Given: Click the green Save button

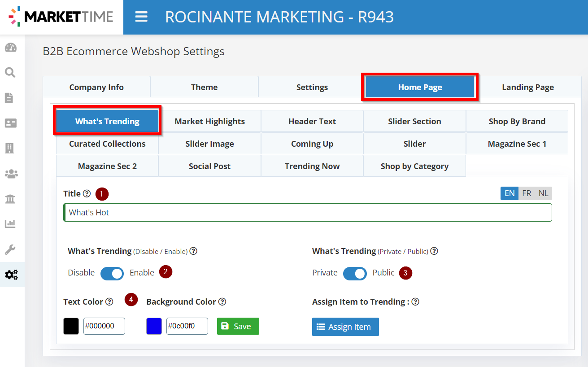Looking at the screenshot, I should click(238, 326).
